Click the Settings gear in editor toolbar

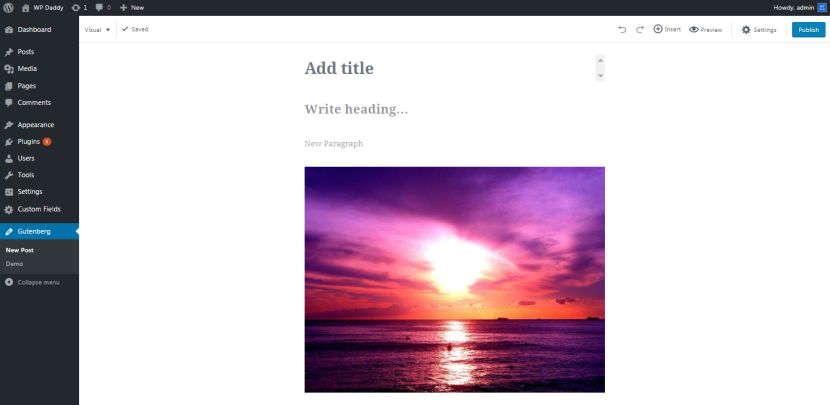pos(759,30)
